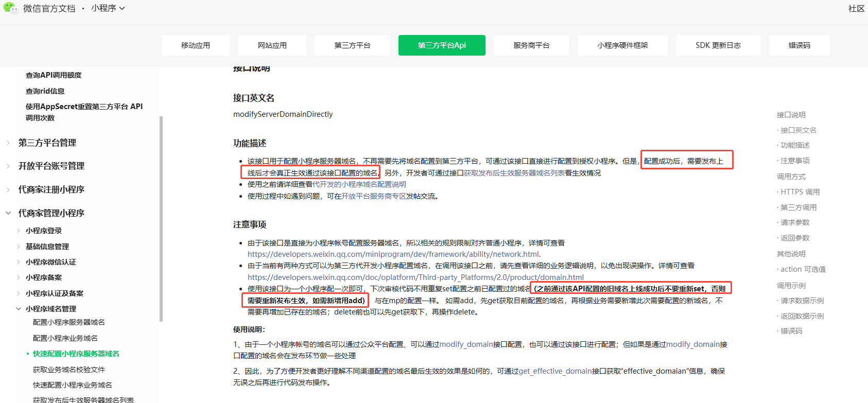
Task: Open 使用AppSecret重置第三方平台 API 调用次数
Action: [x=84, y=112]
